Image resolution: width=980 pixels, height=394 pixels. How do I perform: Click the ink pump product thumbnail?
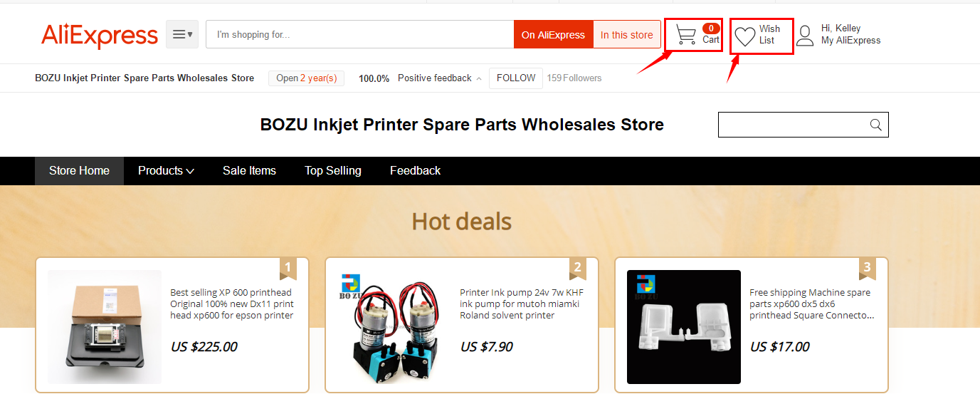394,327
